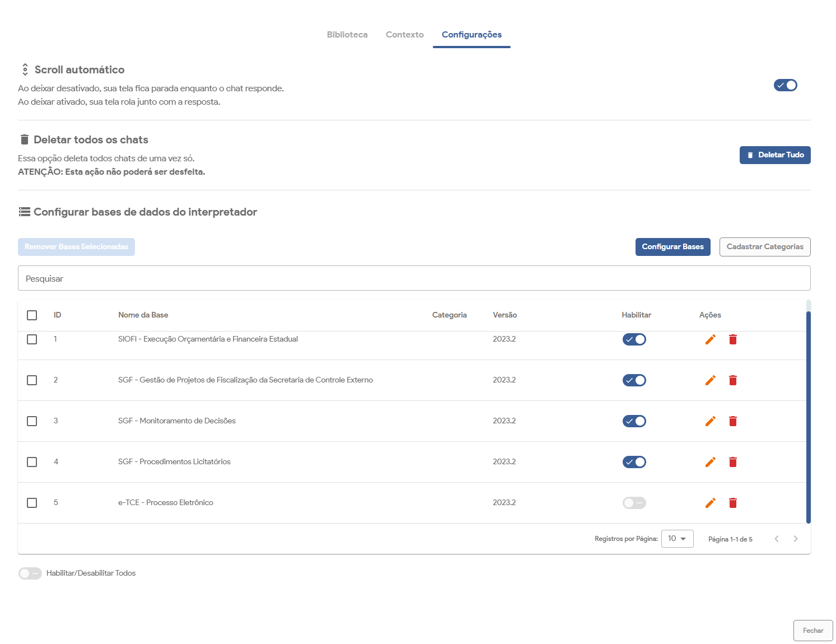Go to next page arrow in pagination

tap(795, 539)
